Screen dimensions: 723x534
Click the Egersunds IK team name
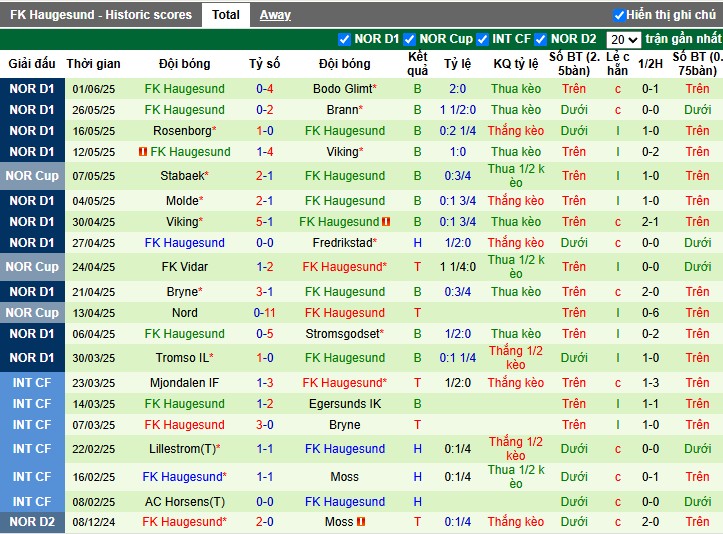(345, 403)
